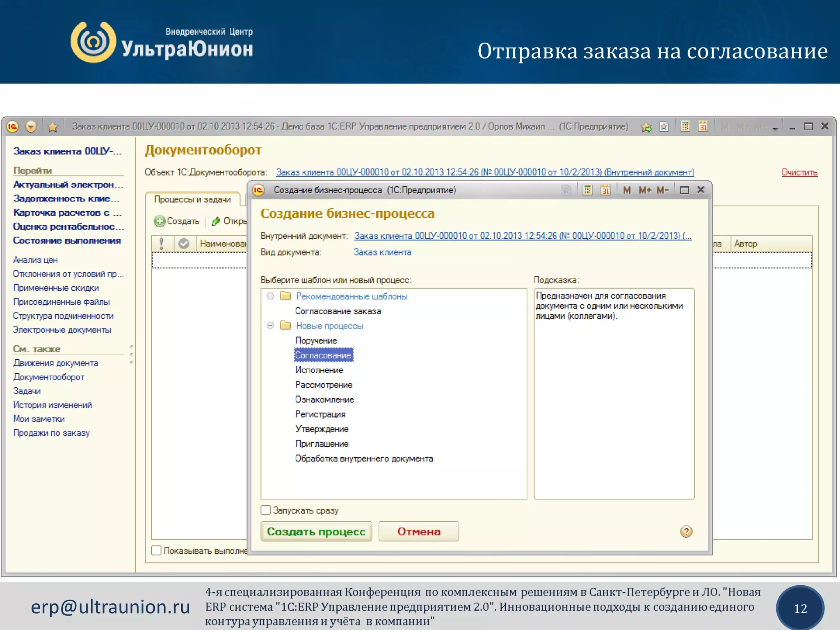This screenshot has height=630, width=840.
Task: Open Электронные документы in navigation panel
Action: [62, 330]
